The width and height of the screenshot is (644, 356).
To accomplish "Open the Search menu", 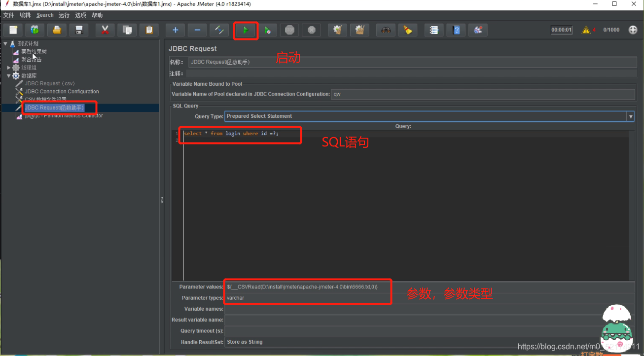I will click(45, 15).
